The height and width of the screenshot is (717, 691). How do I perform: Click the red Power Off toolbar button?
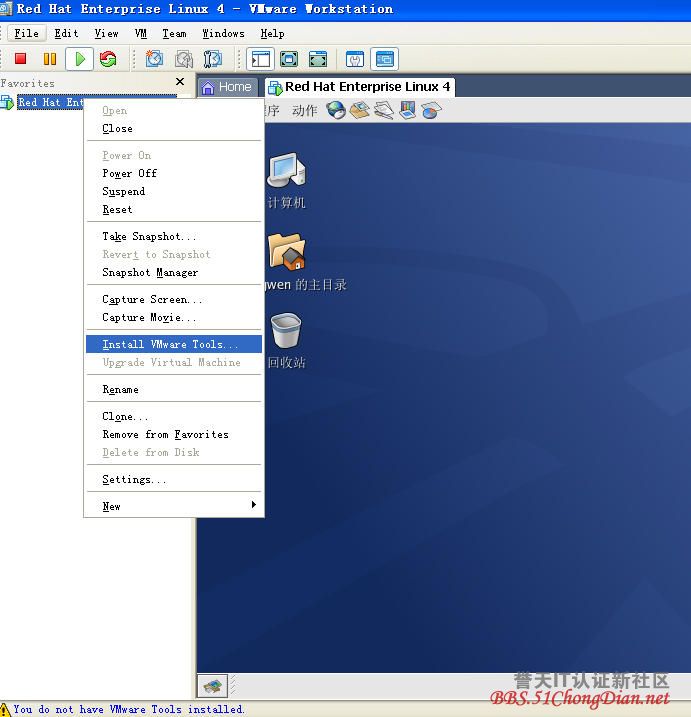pyautogui.click(x=20, y=59)
